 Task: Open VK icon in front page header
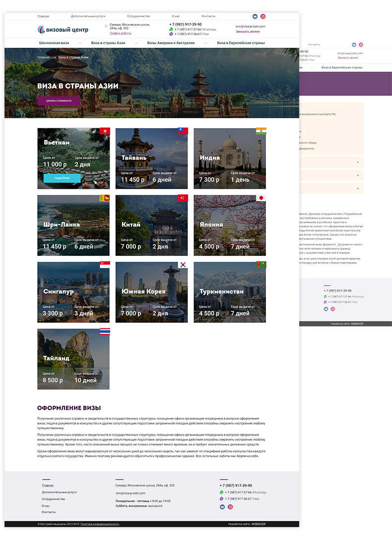(255, 16)
